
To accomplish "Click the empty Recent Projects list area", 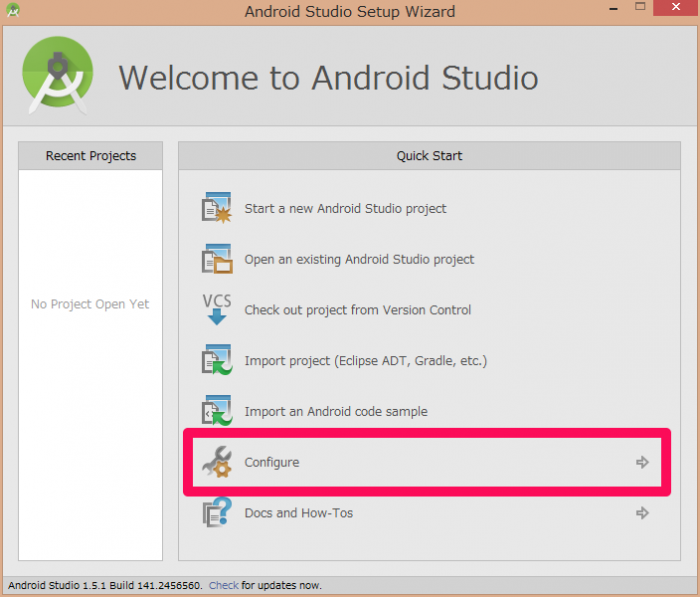I will 90,400.
